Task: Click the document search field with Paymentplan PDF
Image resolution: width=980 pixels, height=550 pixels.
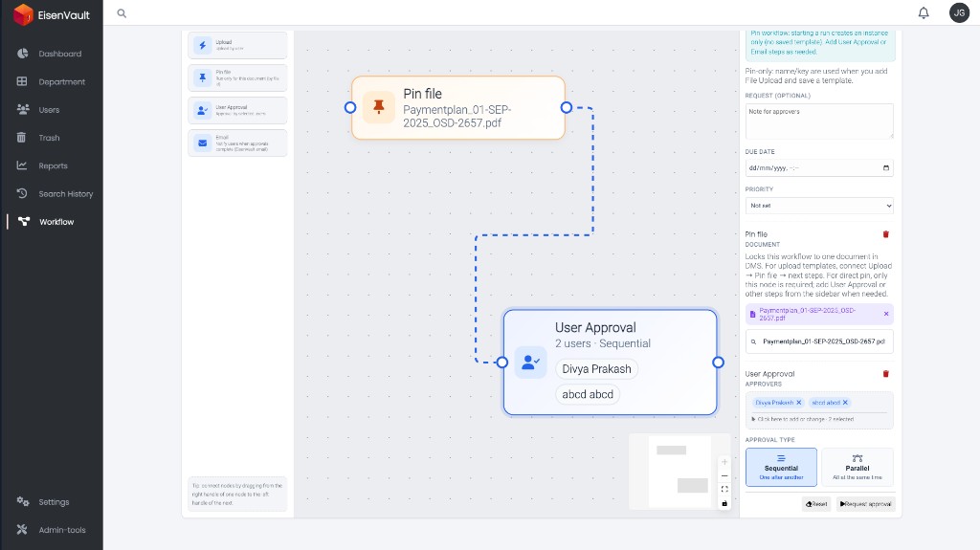Action: 819,341
